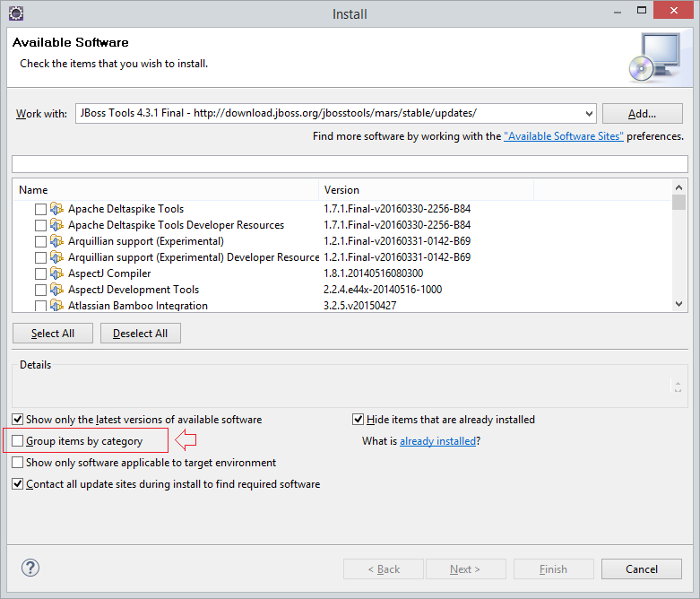Select the Apache Deltaspike Tools row text
The width and height of the screenshot is (700, 599).
(125, 209)
